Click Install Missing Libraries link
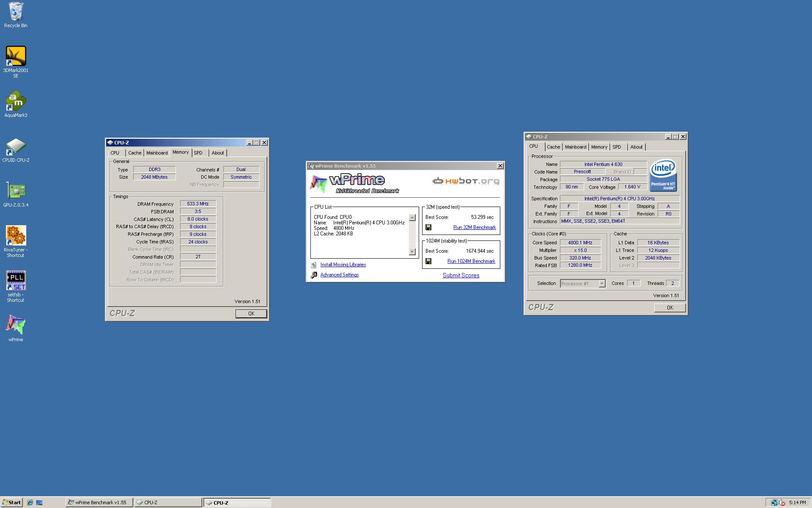The image size is (812, 508). 343,265
